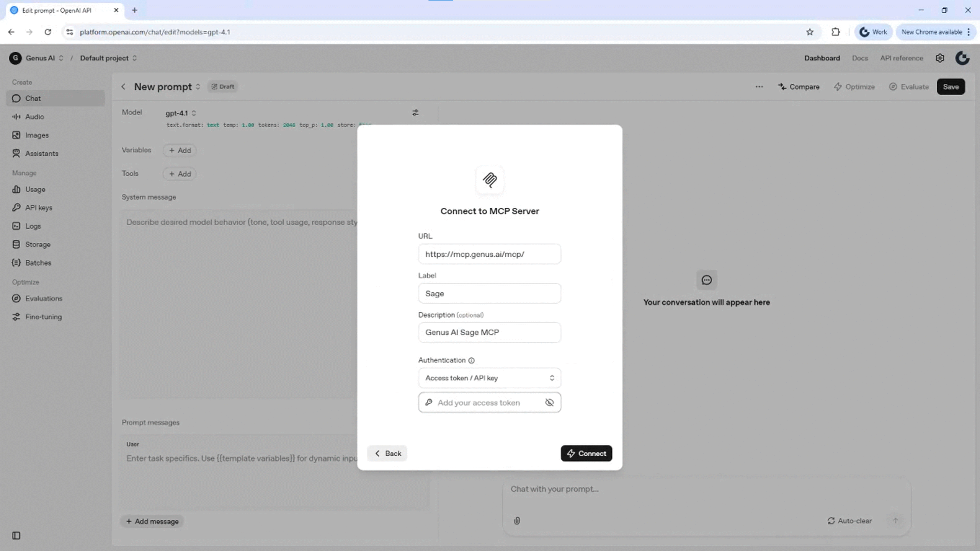Click the Chat with your prompt input
Screen dimensions: 980x551
click(706, 489)
